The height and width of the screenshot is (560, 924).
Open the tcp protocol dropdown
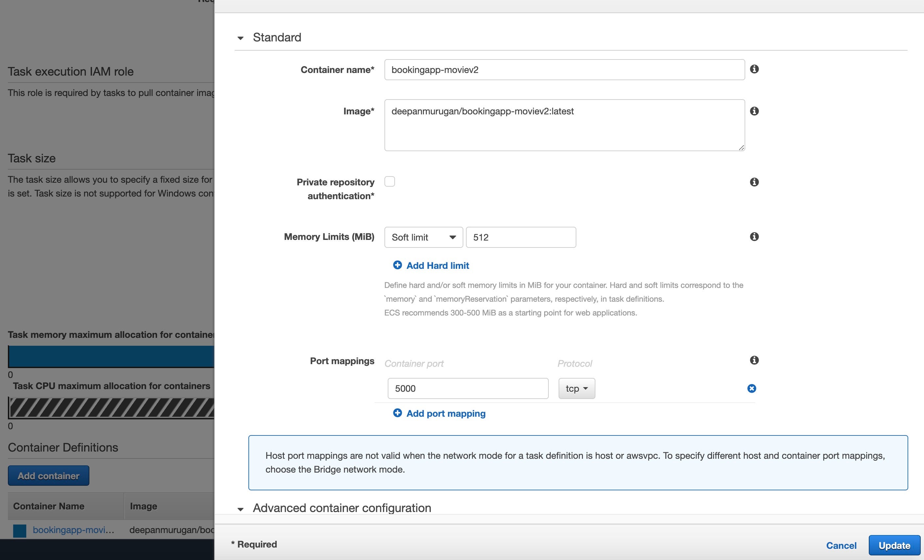pyautogui.click(x=576, y=388)
